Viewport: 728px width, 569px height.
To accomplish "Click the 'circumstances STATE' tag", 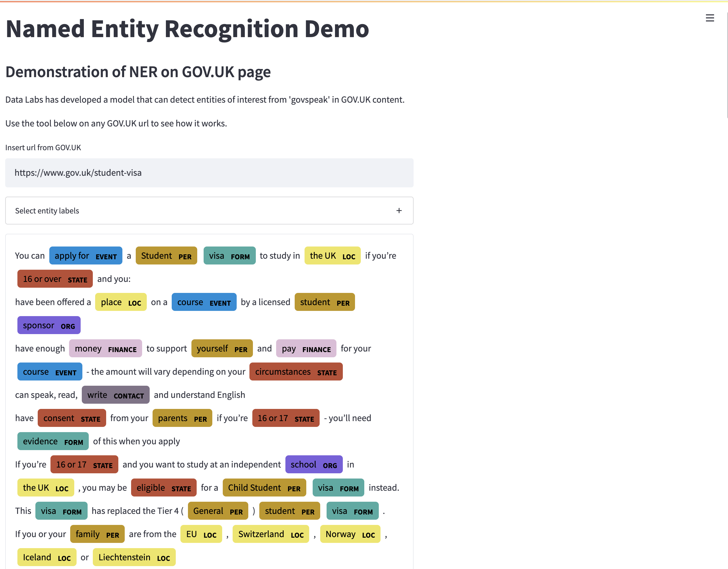I will click(296, 372).
